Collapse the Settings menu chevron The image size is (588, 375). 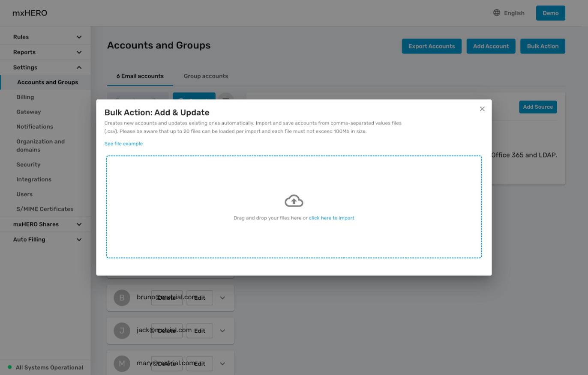79,68
